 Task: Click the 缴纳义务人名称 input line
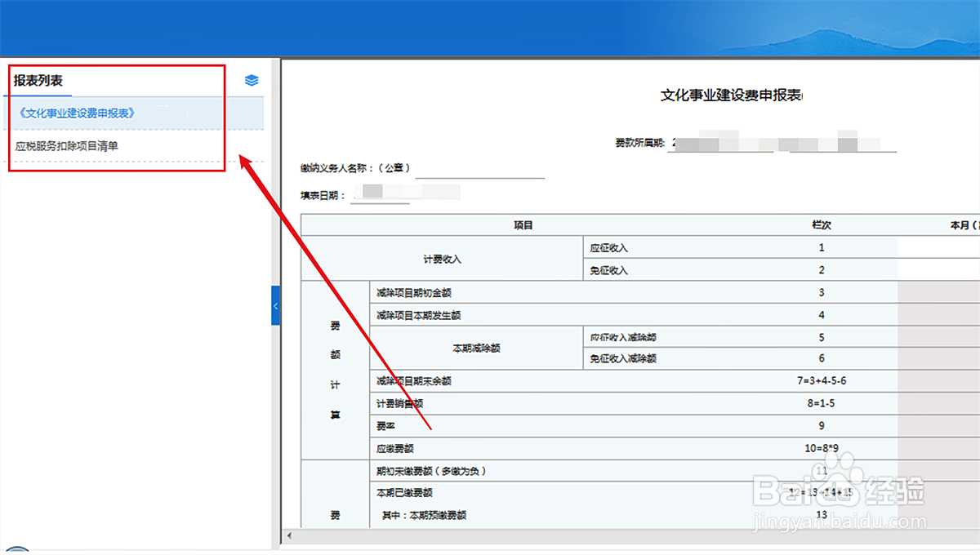pyautogui.click(x=482, y=173)
